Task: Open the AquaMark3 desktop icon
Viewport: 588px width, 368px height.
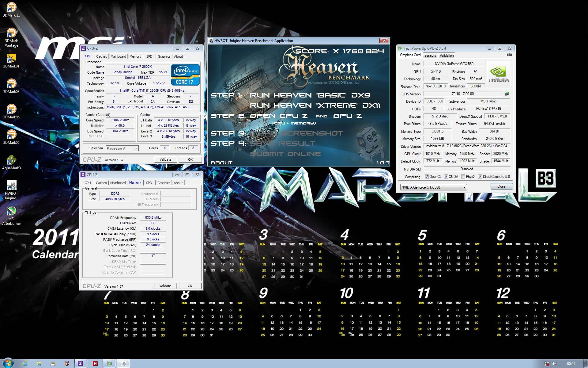Action: coord(11,163)
